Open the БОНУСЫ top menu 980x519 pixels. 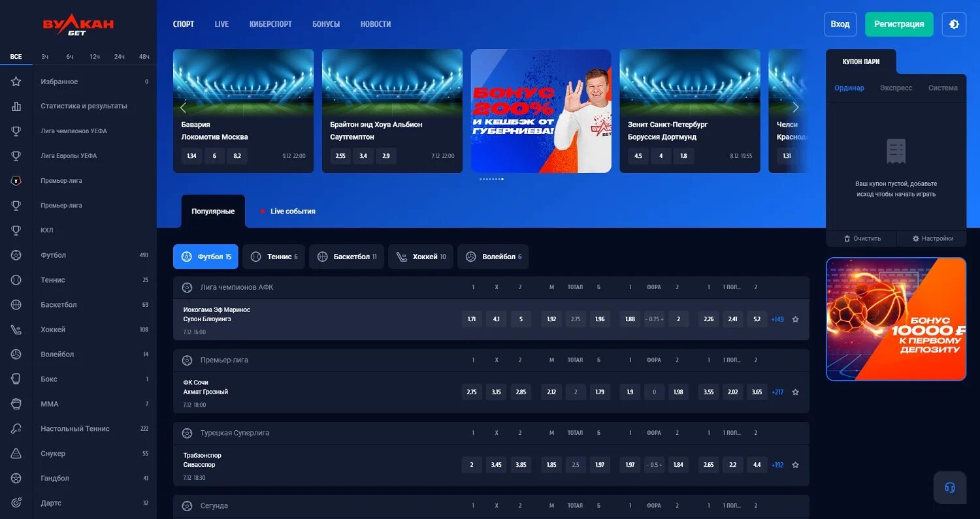326,24
